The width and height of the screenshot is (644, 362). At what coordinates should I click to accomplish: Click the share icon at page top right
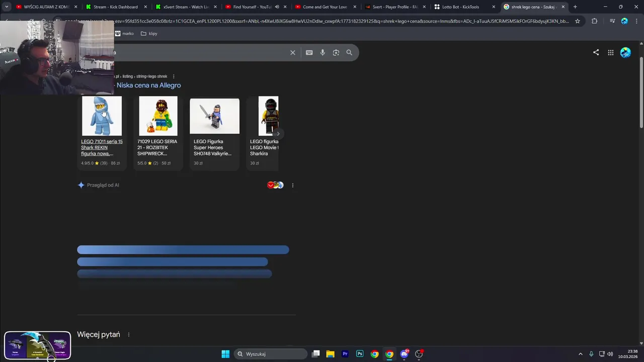[x=596, y=52]
